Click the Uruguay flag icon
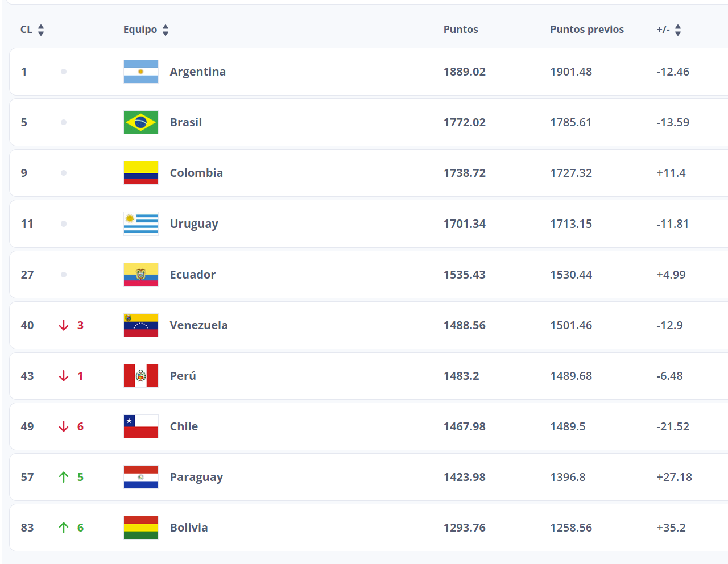Viewport: 728px width, 564px height. [x=141, y=224]
